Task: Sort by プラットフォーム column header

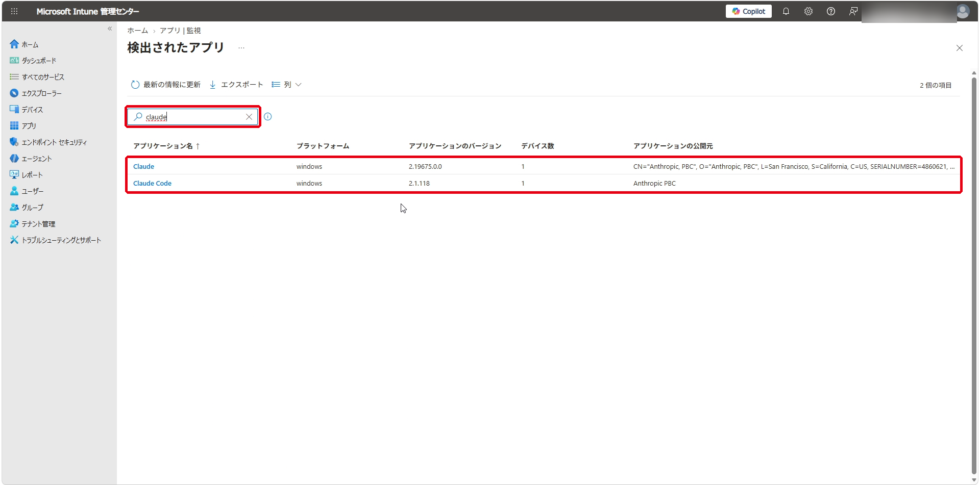Action: (323, 146)
